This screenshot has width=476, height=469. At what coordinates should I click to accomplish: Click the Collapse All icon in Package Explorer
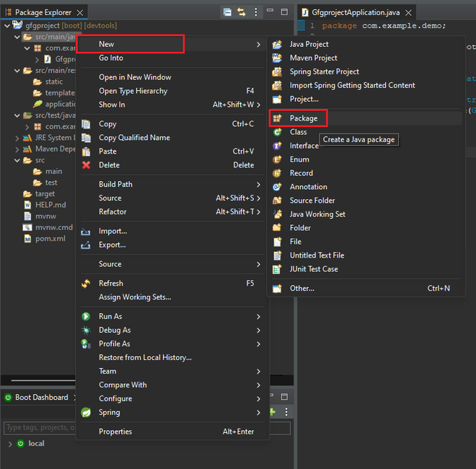point(227,12)
